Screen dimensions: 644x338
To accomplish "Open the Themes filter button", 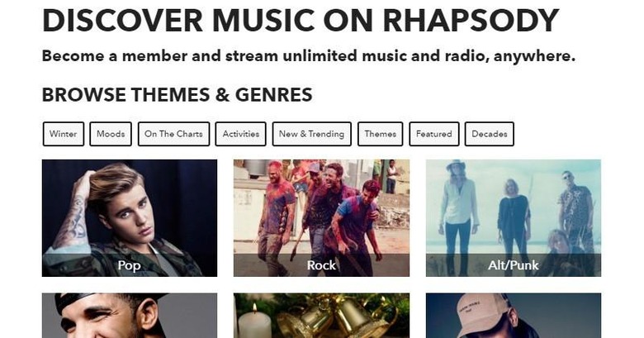I will (x=381, y=134).
